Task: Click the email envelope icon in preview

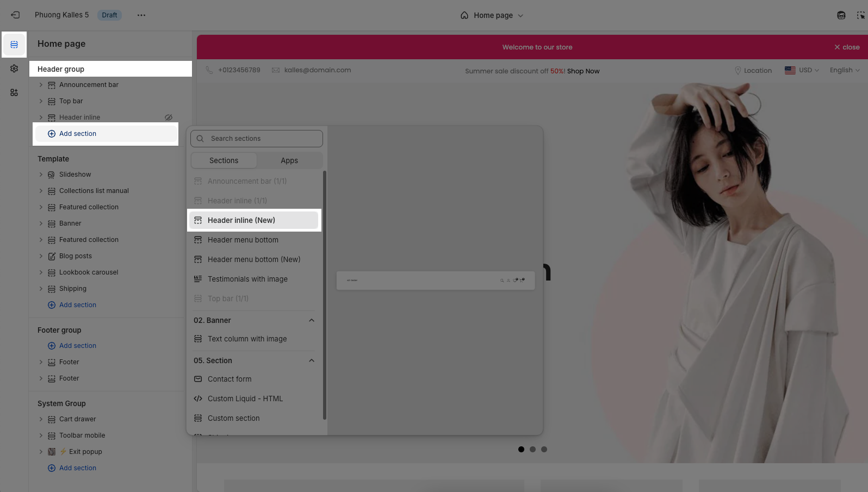Action: tap(276, 70)
